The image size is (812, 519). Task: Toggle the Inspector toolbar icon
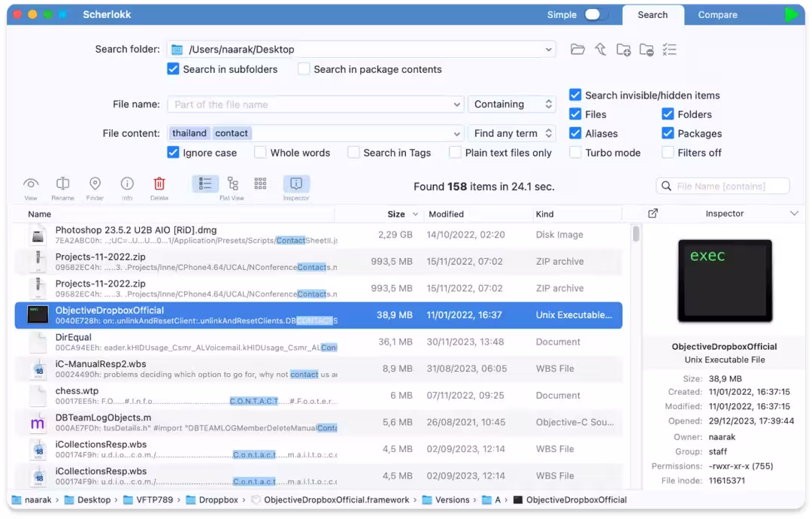tap(296, 184)
